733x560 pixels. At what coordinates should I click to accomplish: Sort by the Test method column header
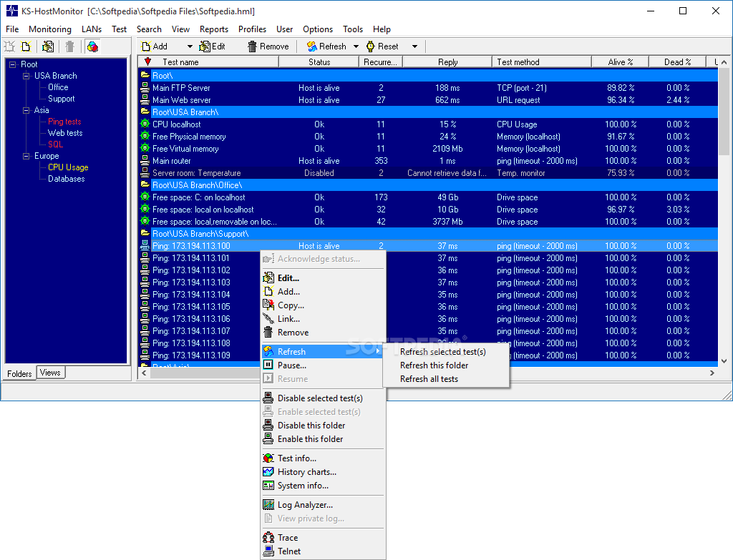pos(542,62)
